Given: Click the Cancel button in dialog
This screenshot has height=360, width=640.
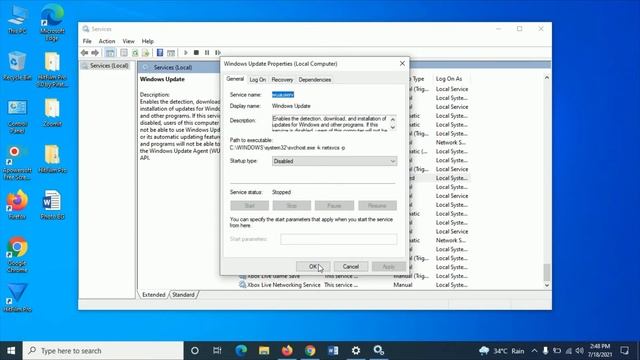Looking at the screenshot, I should coord(351,267).
